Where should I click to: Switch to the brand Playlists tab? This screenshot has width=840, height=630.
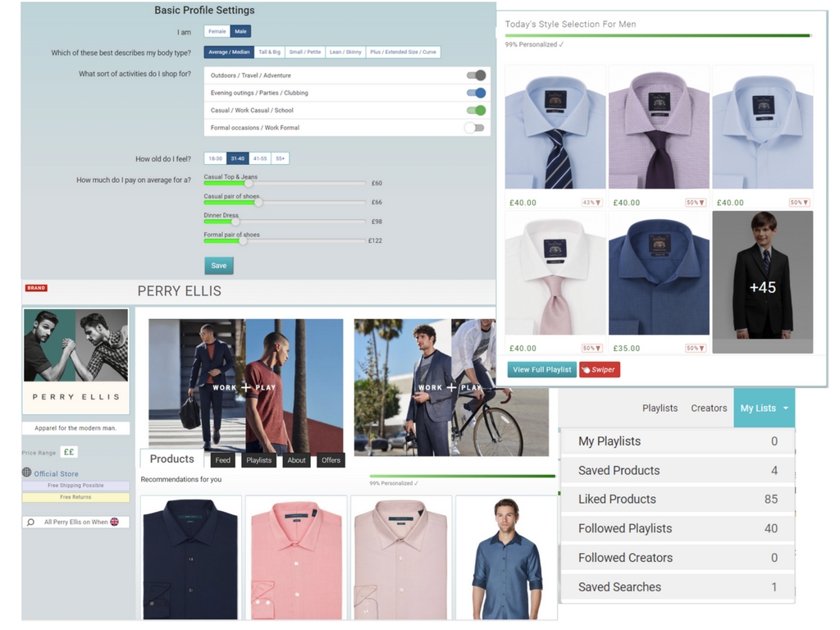click(x=258, y=460)
